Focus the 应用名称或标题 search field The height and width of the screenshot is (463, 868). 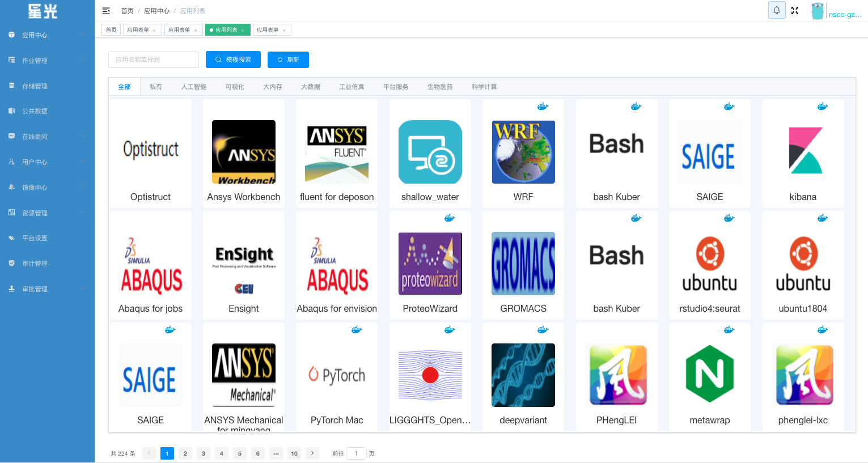[154, 60]
